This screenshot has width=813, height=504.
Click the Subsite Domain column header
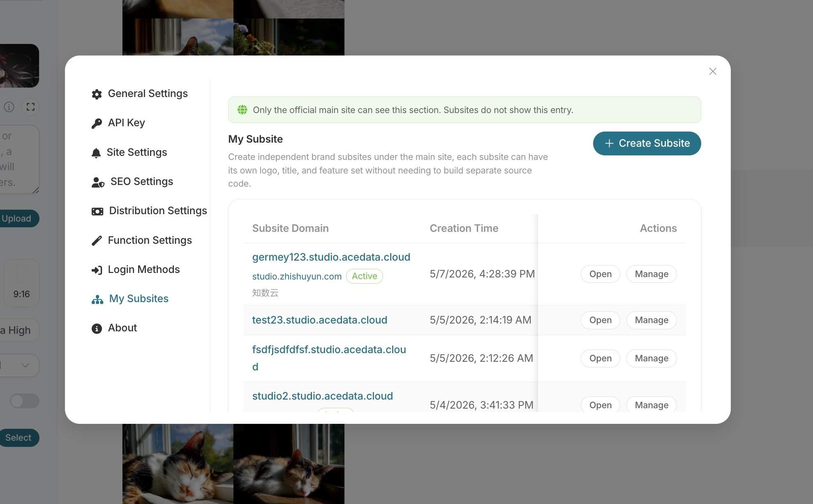(290, 229)
